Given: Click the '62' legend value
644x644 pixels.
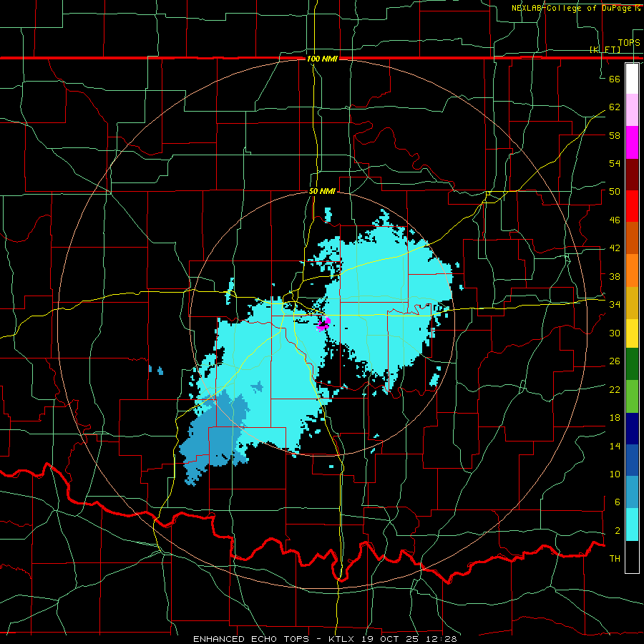Looking at the screenshot, I should [x=615, y=107].
